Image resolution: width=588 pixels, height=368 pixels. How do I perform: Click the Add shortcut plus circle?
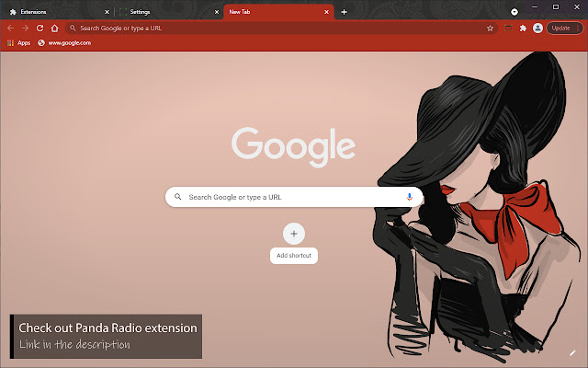294,234
